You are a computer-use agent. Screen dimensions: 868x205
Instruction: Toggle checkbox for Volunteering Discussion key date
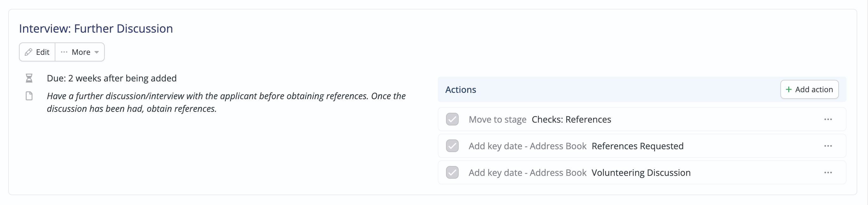[x=452, y=173]
